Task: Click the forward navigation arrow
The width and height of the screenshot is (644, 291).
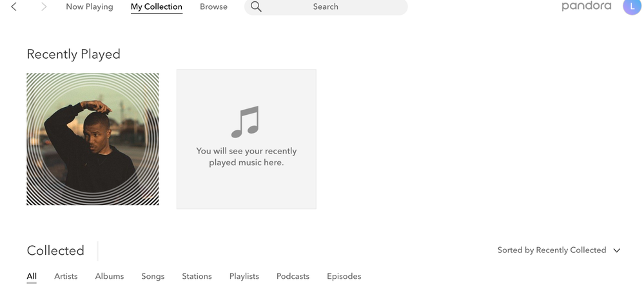Action: pyautogui.click(x=44, y=7)
